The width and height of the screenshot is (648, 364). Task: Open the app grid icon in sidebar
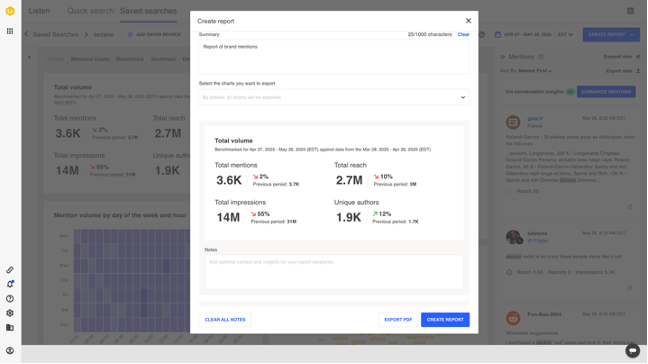click(x=10, y=31)
